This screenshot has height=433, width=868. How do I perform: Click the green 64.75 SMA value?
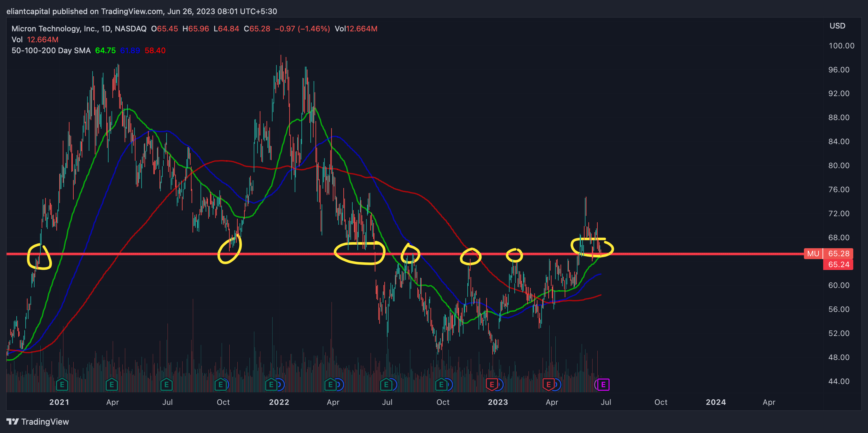coord(105,51)
